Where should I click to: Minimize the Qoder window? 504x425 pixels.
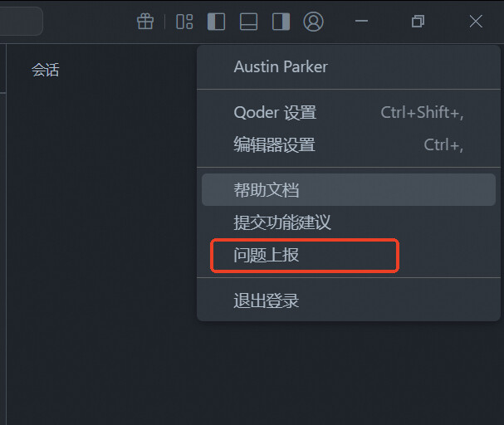click(x=361, y=22)
